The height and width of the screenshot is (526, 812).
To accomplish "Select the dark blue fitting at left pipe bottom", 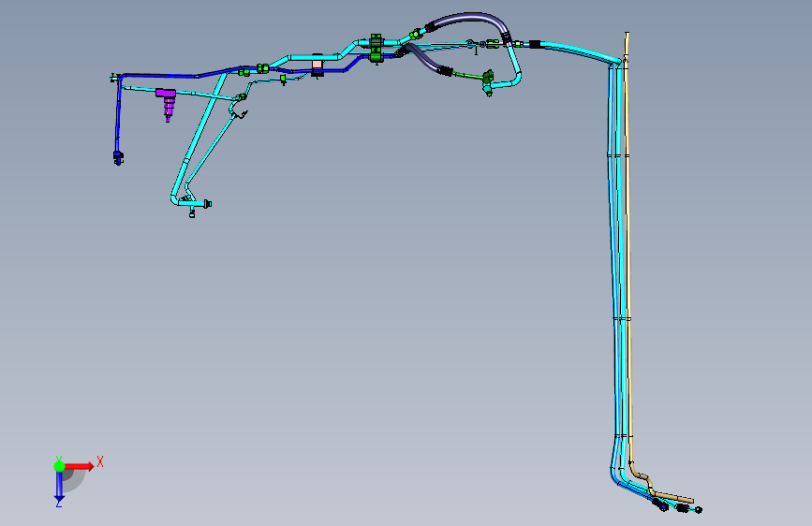I will 118,157.
